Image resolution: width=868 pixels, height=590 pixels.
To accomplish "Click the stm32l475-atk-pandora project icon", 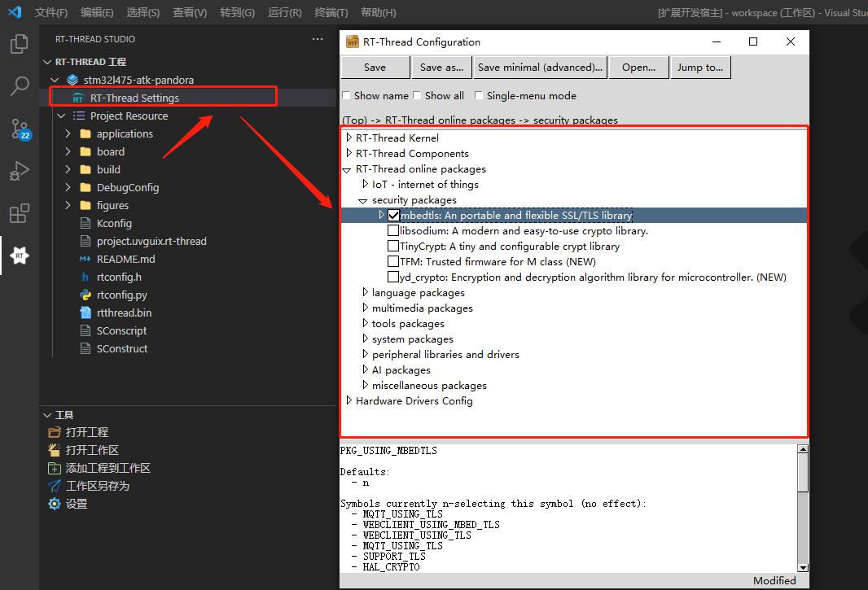I will coord(72,80).
